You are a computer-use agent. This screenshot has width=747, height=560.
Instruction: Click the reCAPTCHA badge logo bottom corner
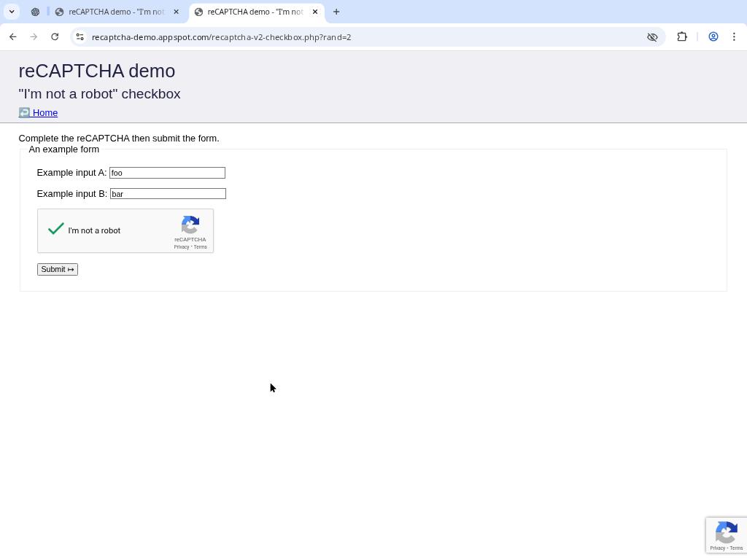click(x=726, y=532)
